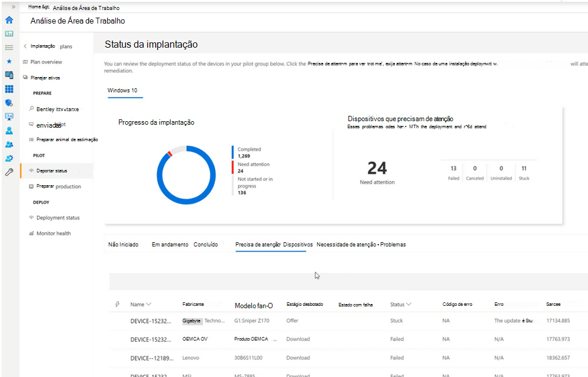
Task: Click the Código de erro column header
Action: pos(457,304)
